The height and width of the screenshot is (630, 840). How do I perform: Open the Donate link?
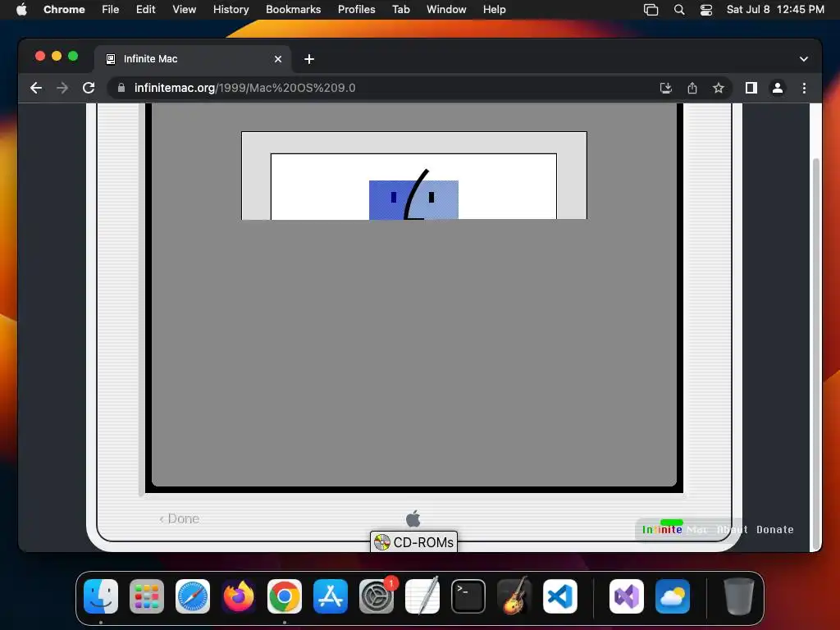(774, 529)
